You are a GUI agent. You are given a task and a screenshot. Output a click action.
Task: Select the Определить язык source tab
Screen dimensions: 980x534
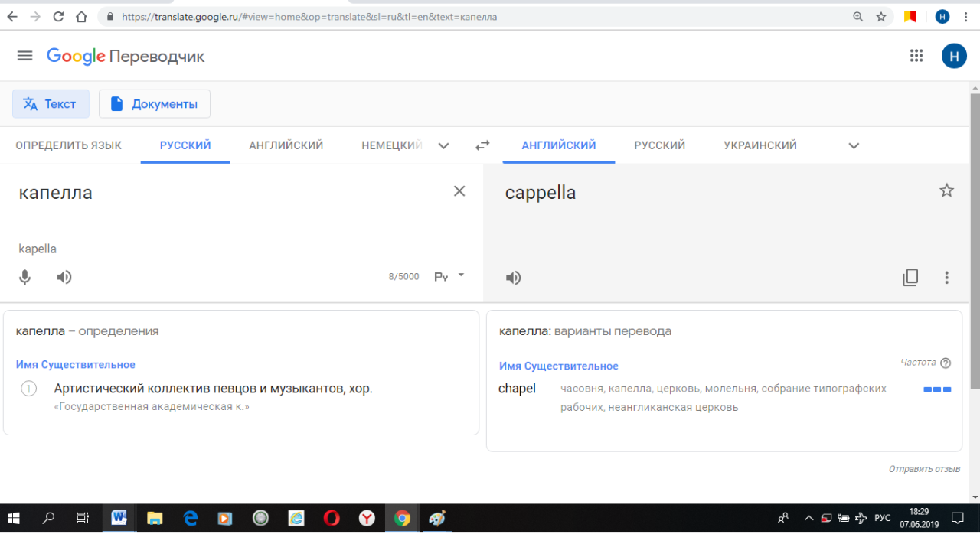click(x=69, y=145)
